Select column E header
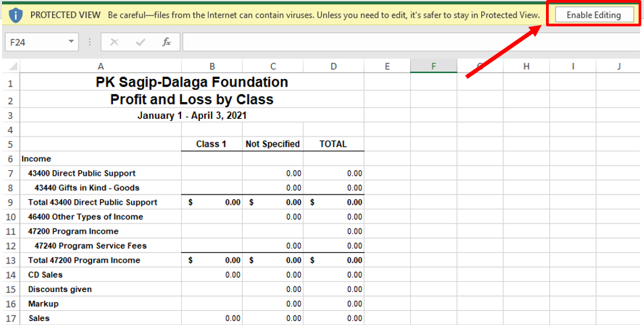The width and height of the screenshot is (644, 325). coord(387,66)
